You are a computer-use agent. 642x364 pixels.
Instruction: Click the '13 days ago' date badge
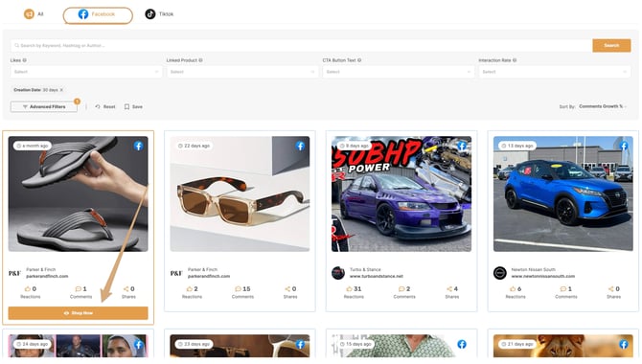point(517,146)
